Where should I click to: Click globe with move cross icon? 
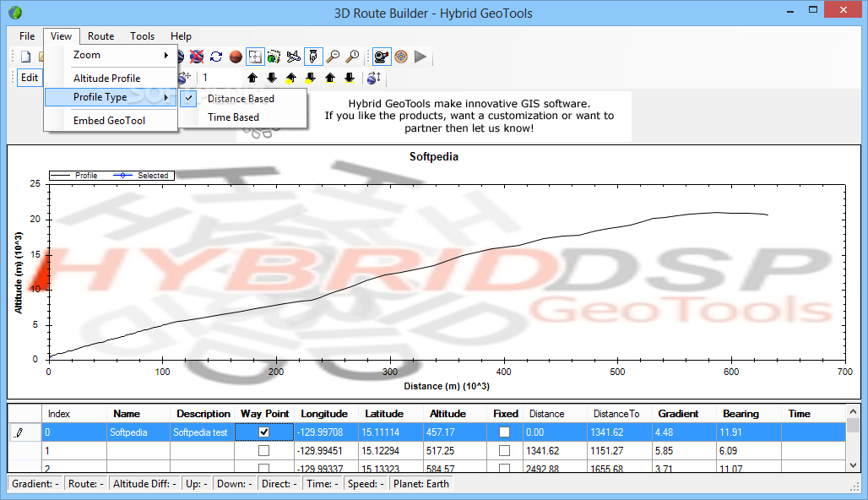click(x=184, y=78)
